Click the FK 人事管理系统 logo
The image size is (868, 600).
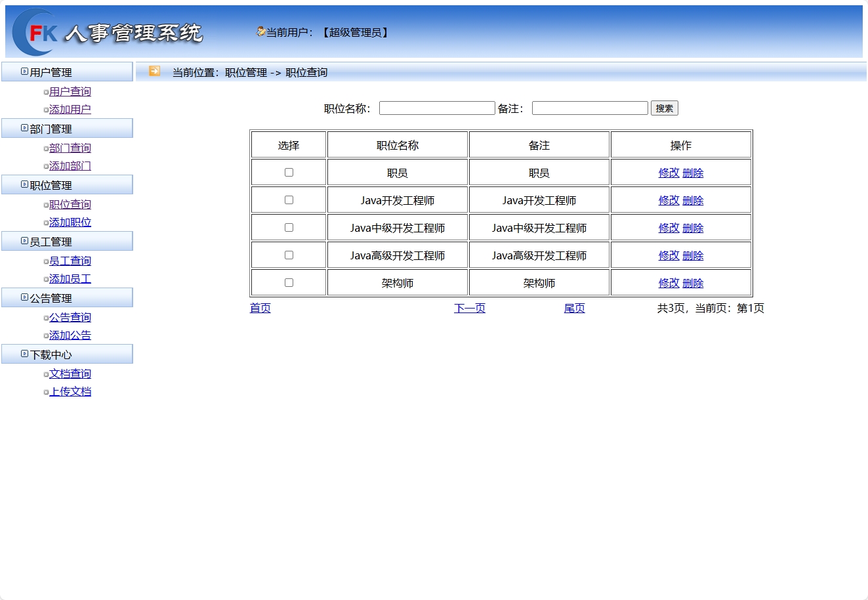[x=108, y=32]
